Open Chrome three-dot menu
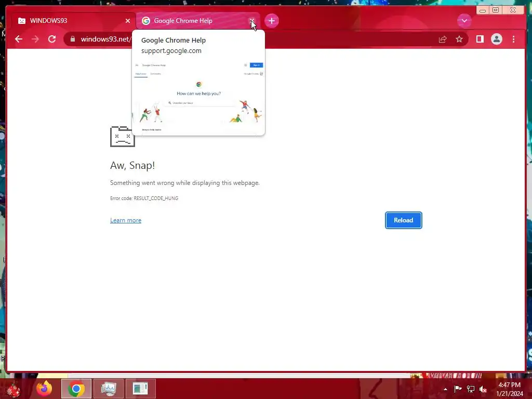Screen dimensions: 532x399 tap(514, 39)
